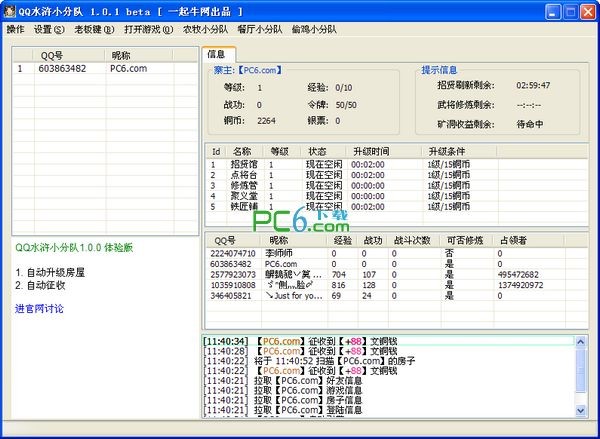This screenshot has width=600, height=439.
Task: Click the green QQ水浒小分队1.0.0 体验版 text
Action: [74, 248]
